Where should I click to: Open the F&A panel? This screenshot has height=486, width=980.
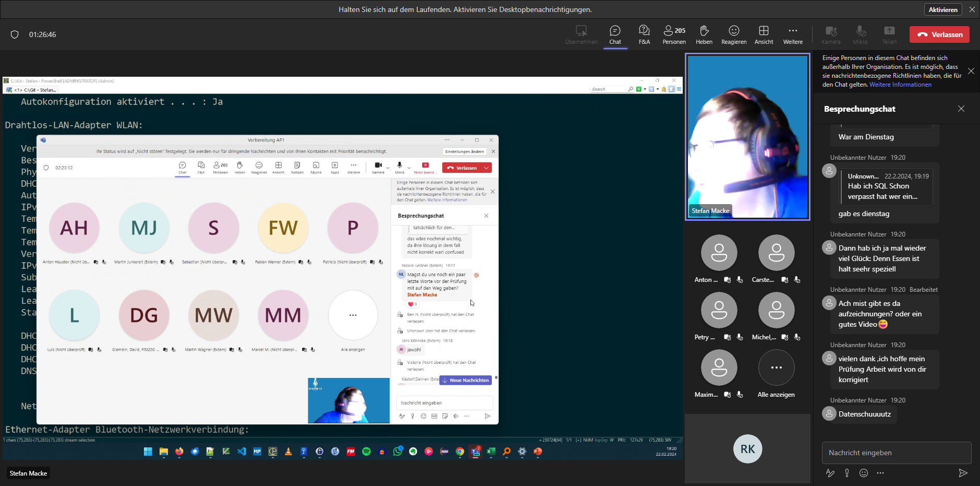click(x=644, y=34)
